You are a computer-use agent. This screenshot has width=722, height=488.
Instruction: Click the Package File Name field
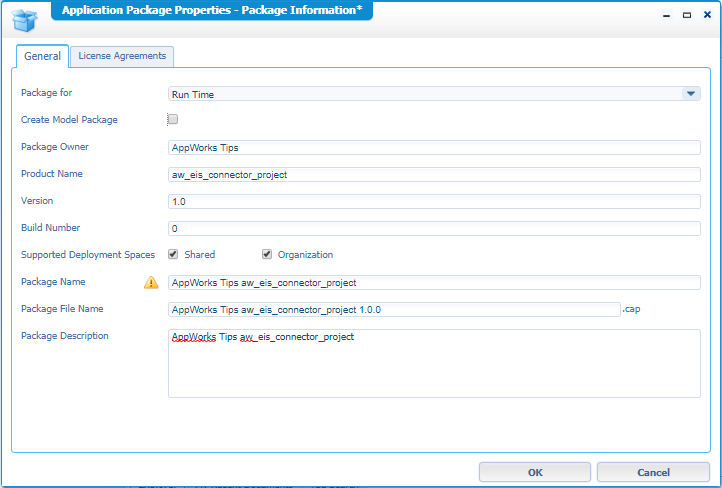click(394, 310)
